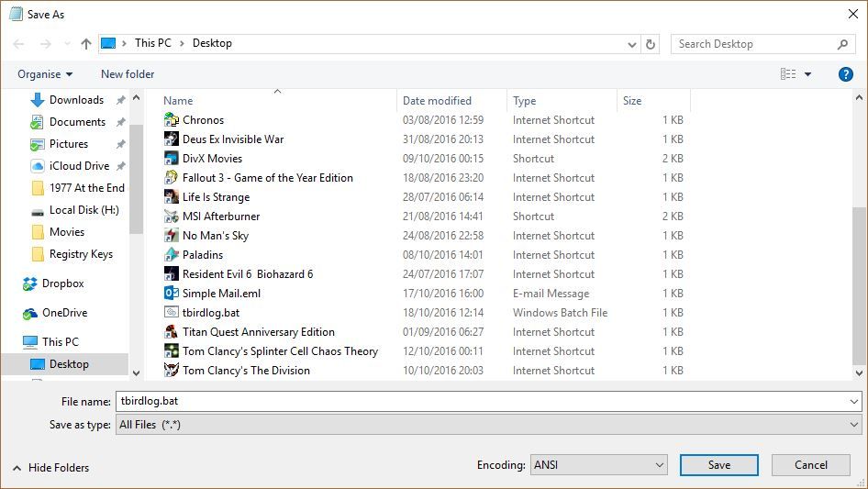Open the help question mark icon
The width and height of the screenshot is (868, 489).
846,73
